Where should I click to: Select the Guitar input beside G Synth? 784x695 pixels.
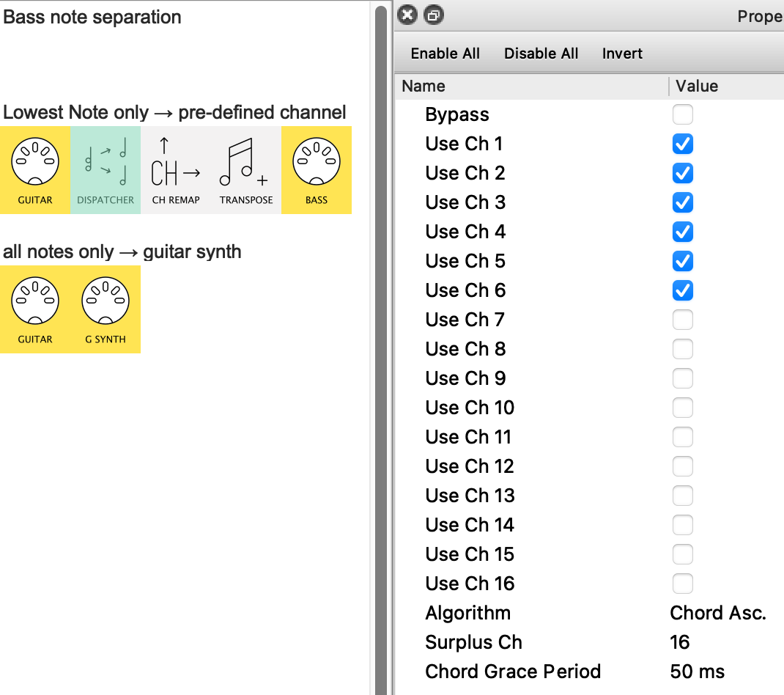pos(35,309)
